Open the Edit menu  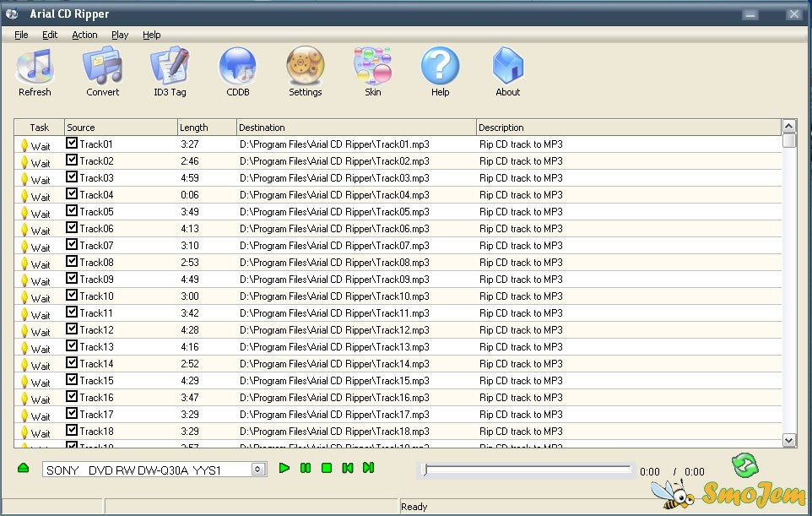(50, 35)
